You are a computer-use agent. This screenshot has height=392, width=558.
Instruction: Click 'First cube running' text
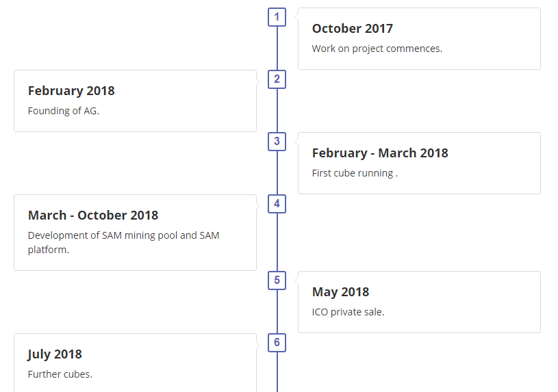pyautogui.click(x=354, y=173)
